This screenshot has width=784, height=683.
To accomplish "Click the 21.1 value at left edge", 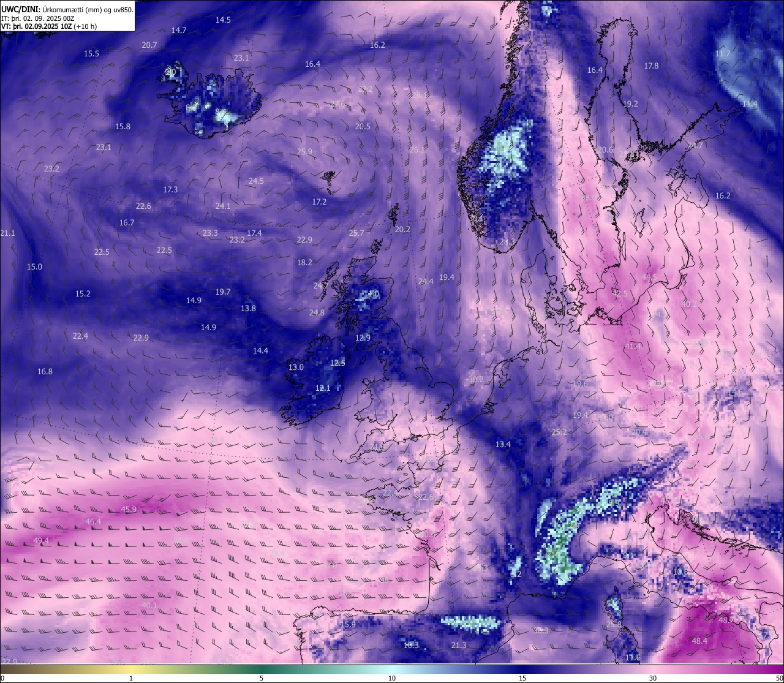I will pos(8,233).
